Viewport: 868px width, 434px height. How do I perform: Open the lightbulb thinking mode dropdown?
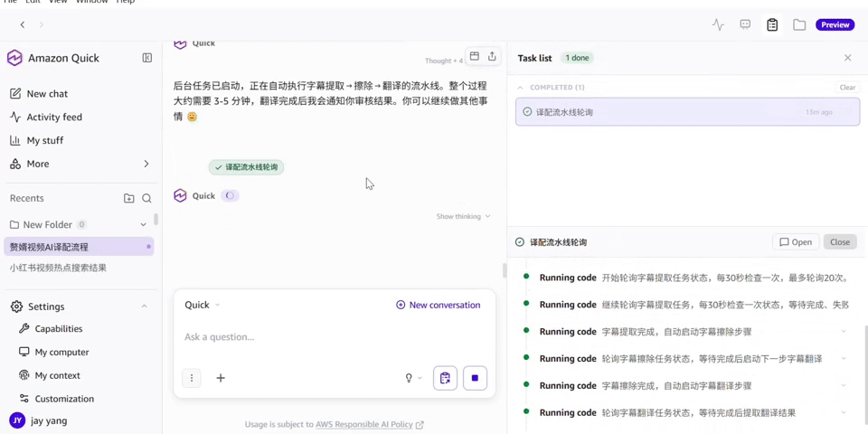(413, 378)
